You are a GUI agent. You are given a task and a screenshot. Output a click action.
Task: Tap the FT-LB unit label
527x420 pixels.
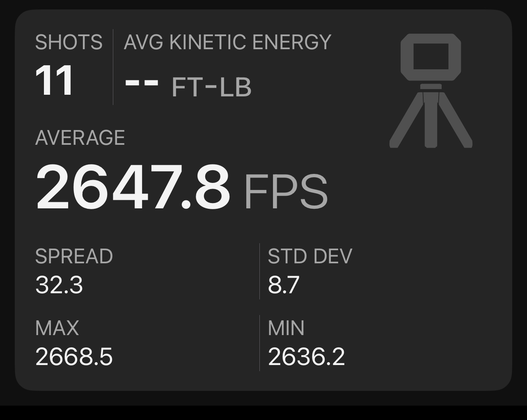[211, 87]
